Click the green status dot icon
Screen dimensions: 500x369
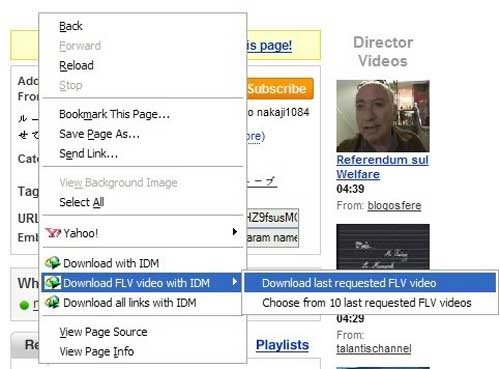pos(24,305)
